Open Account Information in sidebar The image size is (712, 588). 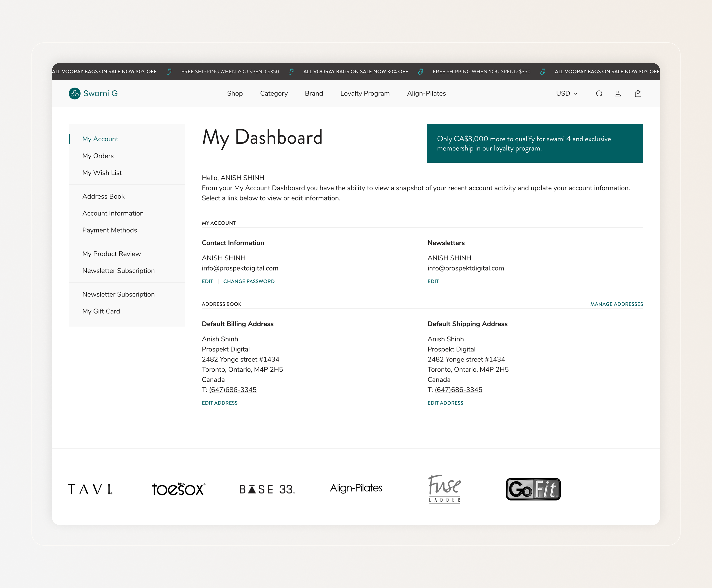coord(113,213)
